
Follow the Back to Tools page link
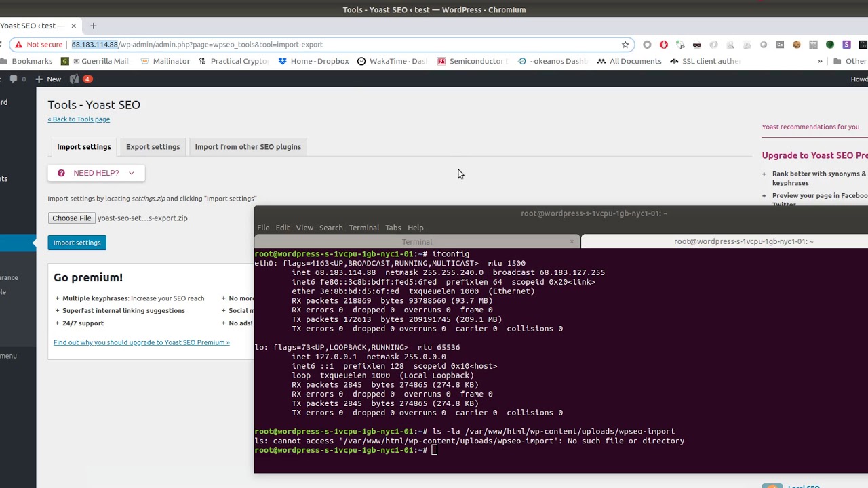pyautogui.click(x=79, y=119)
